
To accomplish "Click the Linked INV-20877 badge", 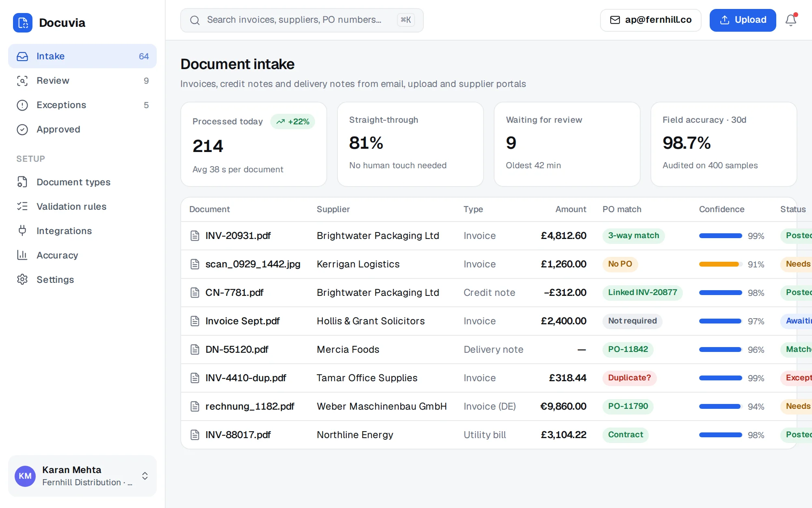I will [x=642, y=293].
